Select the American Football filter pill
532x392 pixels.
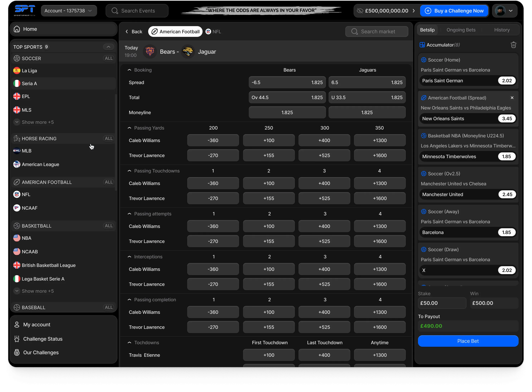(x=175, y=31)
